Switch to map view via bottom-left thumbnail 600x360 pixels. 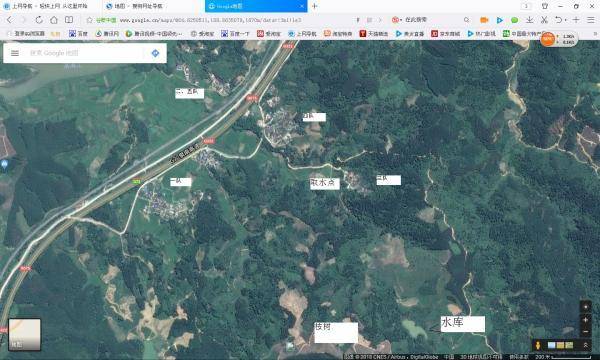pyautogui.click(x=24, y=334)
